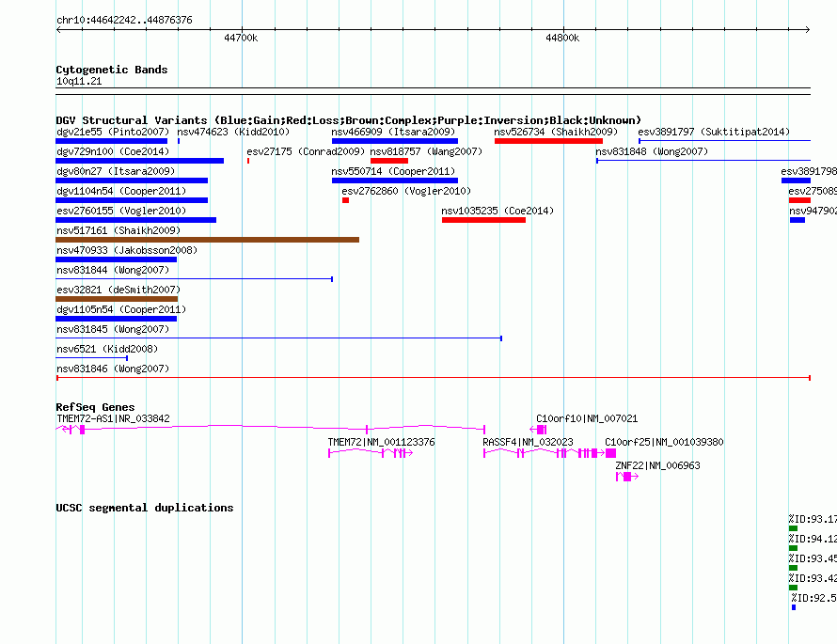
Task: Click the thin blue line under nsv831845
Action: click(278, 338)
